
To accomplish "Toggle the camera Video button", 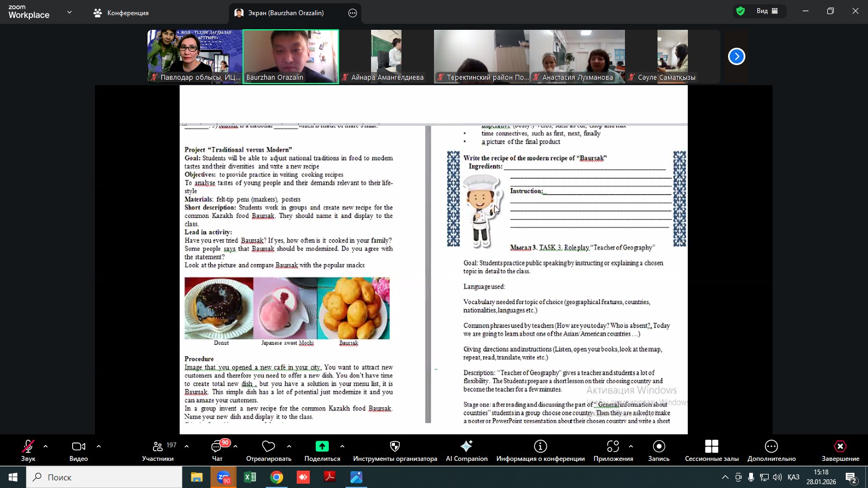I will point(79,447).
